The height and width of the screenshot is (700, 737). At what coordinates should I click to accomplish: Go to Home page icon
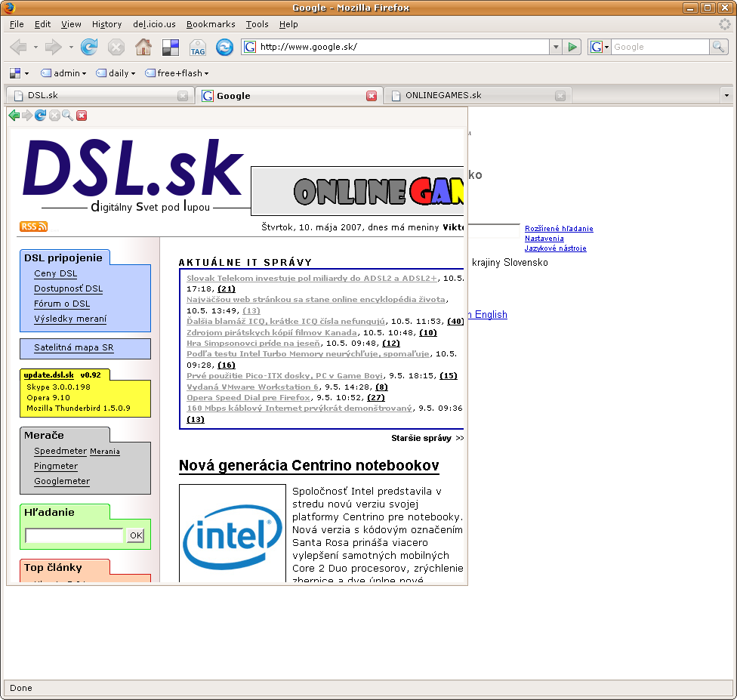143,47
